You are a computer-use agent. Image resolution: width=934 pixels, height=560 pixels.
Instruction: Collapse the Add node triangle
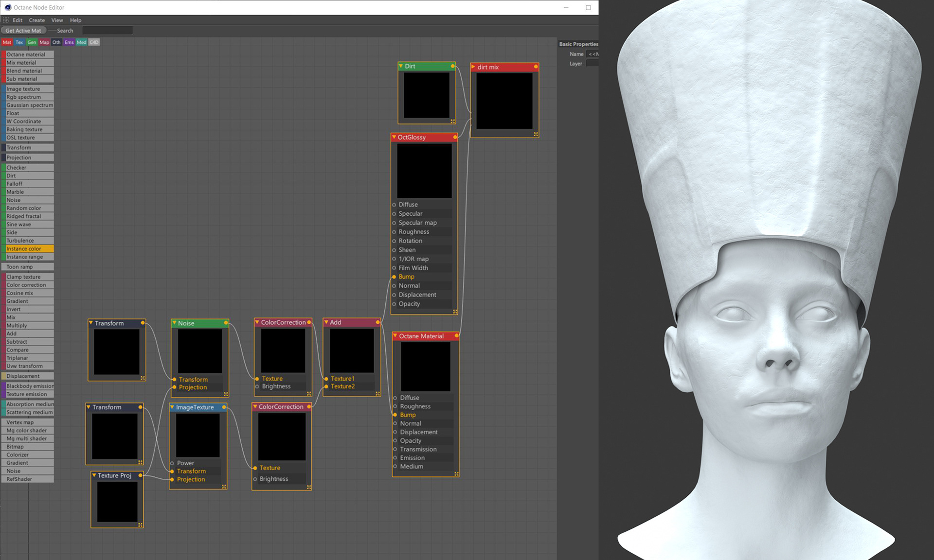[326, 322]
